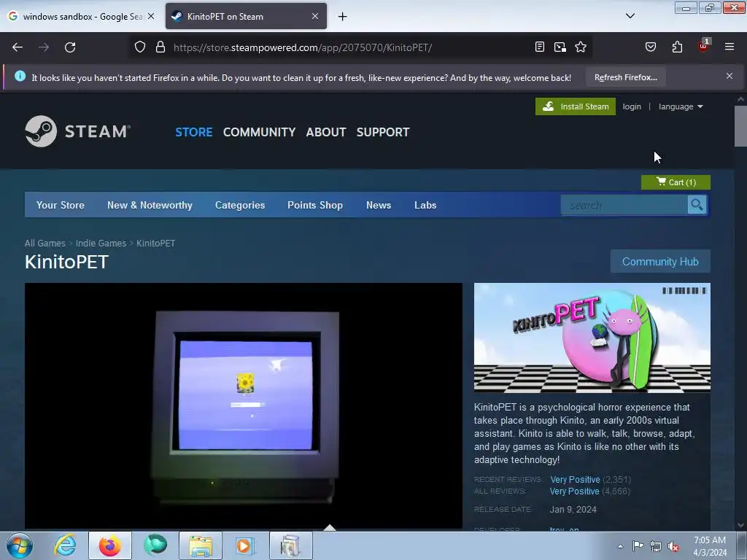Open the Pocket save icon
Screen dimensions: 747x560
click(651, 47)
